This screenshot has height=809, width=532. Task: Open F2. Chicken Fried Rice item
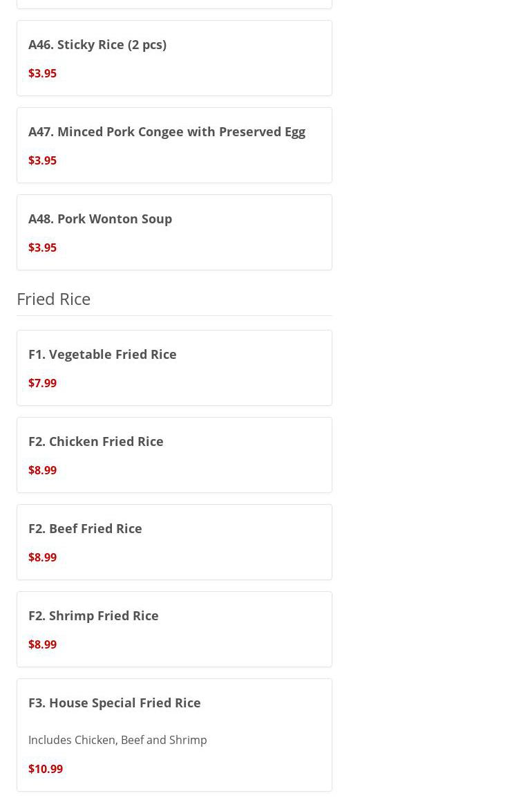[x=96, y=442]
